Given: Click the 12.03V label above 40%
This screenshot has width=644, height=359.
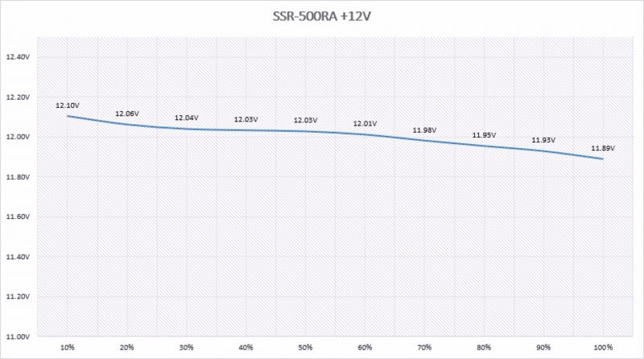Looking at the screenshot, I should pyautogui.click(x=246, y=119).
